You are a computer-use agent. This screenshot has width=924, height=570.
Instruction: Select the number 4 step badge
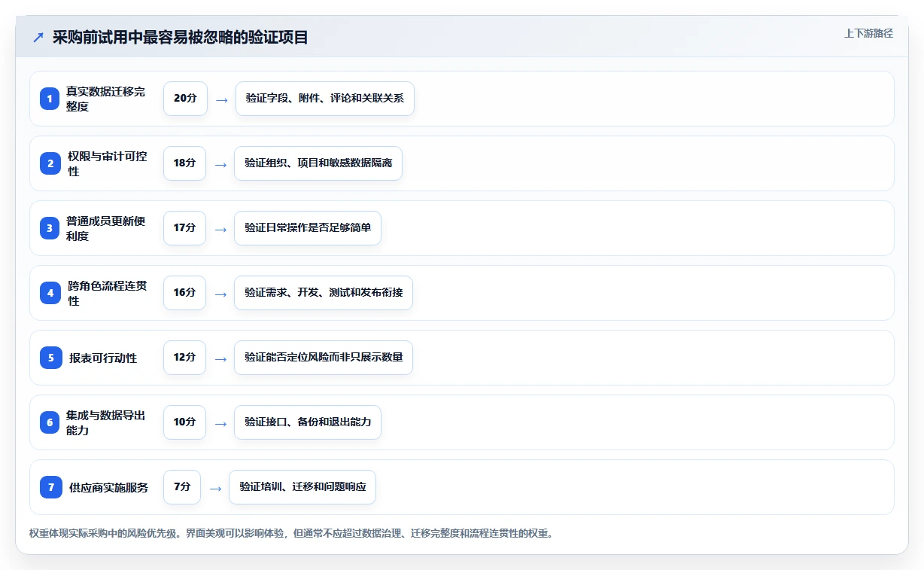(x=50, y=293)
